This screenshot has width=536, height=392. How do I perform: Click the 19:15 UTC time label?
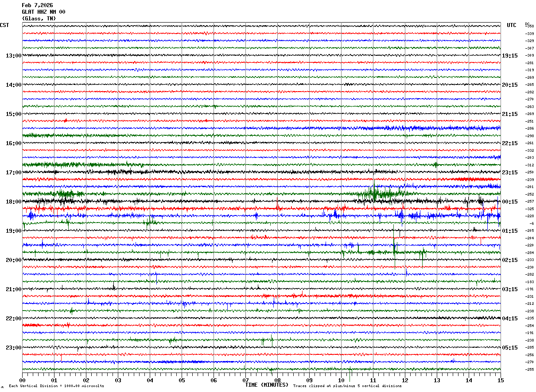click(x=510, y=56)
